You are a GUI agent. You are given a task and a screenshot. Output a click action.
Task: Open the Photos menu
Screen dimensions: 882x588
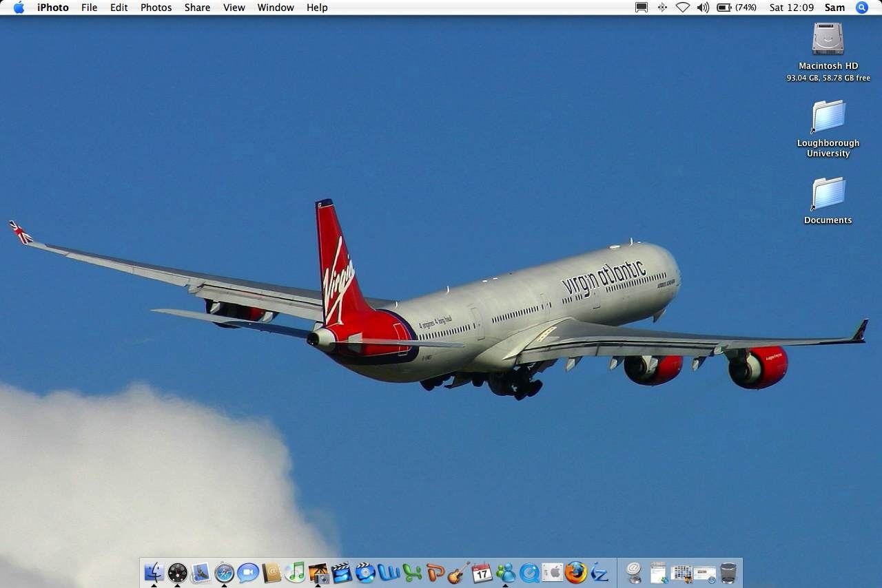(x=156, y=8)
